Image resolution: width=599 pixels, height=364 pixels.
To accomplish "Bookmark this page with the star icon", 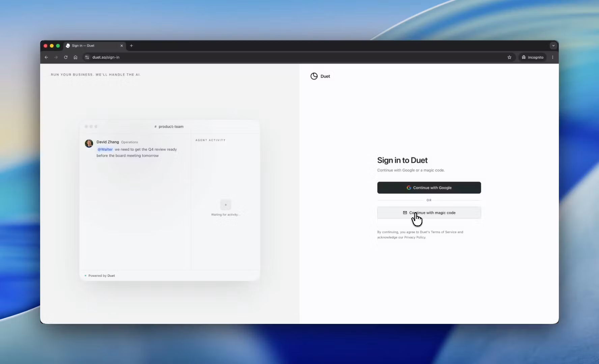I will (509, 57).
